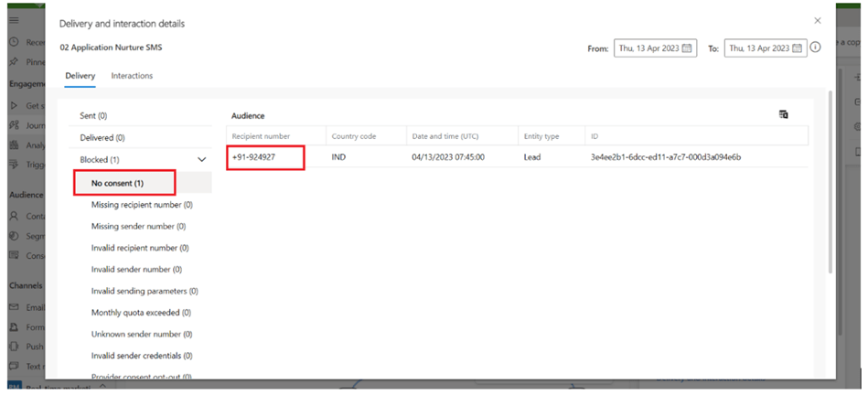Image resolution: width=868 pixels, height=395 pixels.
Task: Select the Delivered (0) category
Action: [x=102, y=138]
